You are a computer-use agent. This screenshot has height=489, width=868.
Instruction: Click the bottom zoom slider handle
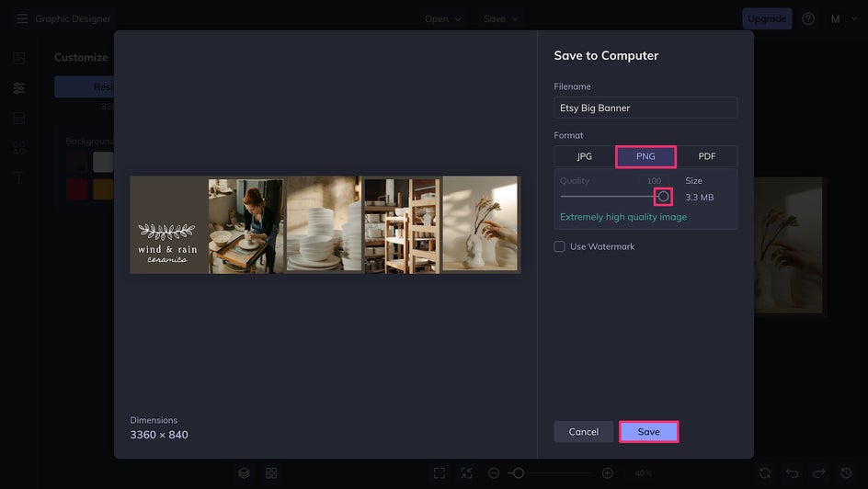519,473
